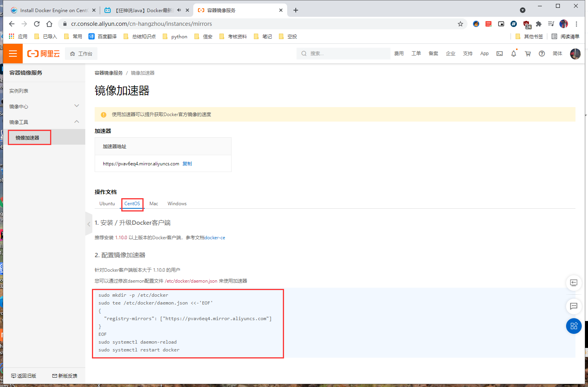Close the 容器镜像服务 browser tab
This screenshot has height=387, width=588.
[281, 10]
